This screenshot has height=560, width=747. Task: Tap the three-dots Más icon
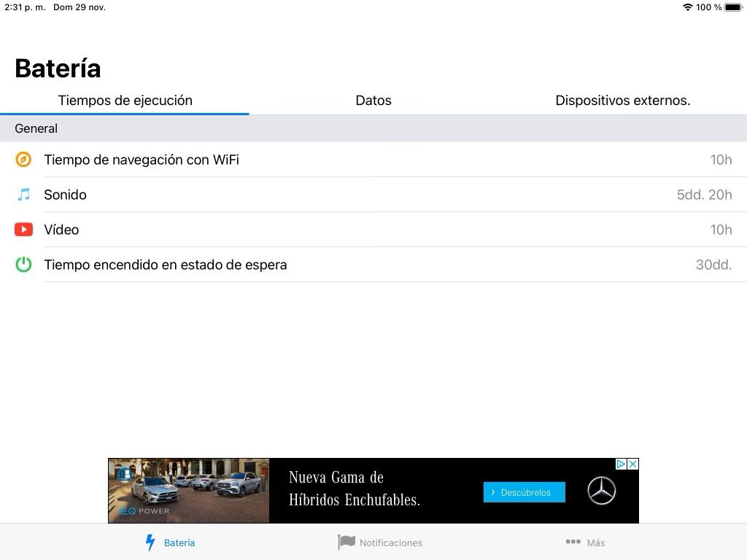(x=573, y=542)
